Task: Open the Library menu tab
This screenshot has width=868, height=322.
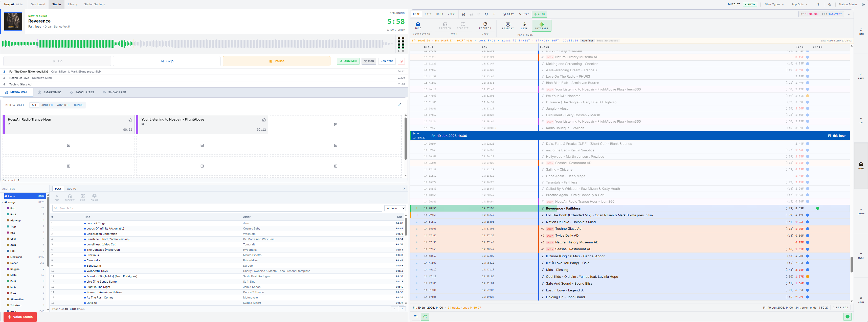Action: (72, 4)
